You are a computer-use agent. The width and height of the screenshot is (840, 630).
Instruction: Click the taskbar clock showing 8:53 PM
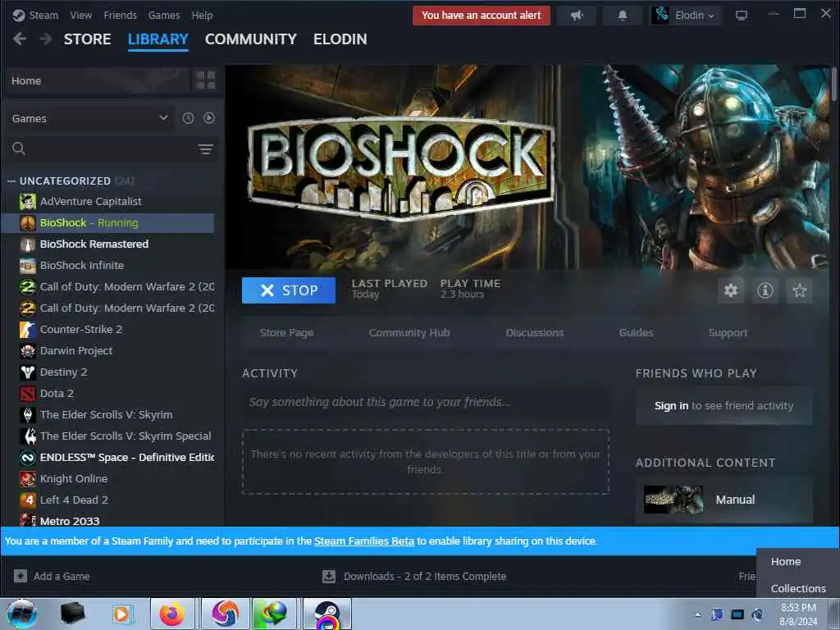(798, 614)
